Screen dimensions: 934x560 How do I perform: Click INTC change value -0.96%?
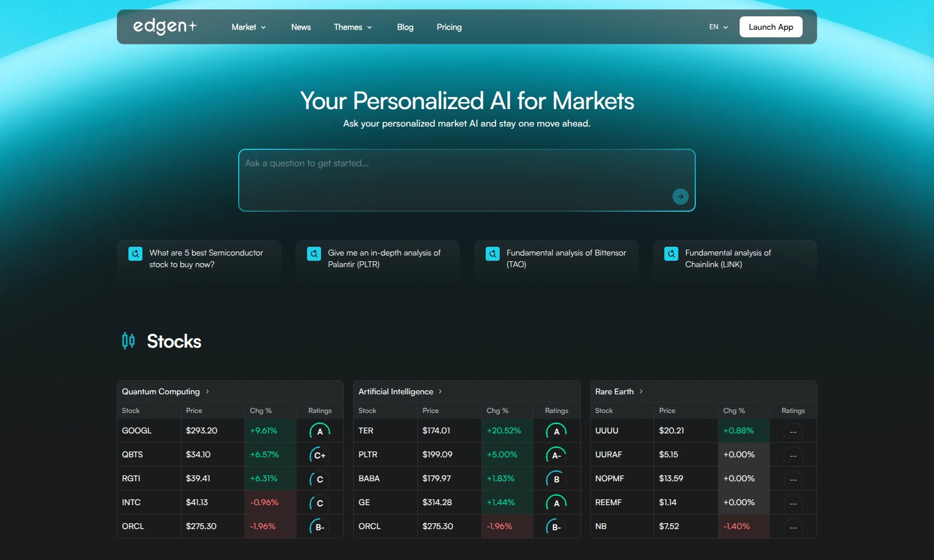point(264,502)
